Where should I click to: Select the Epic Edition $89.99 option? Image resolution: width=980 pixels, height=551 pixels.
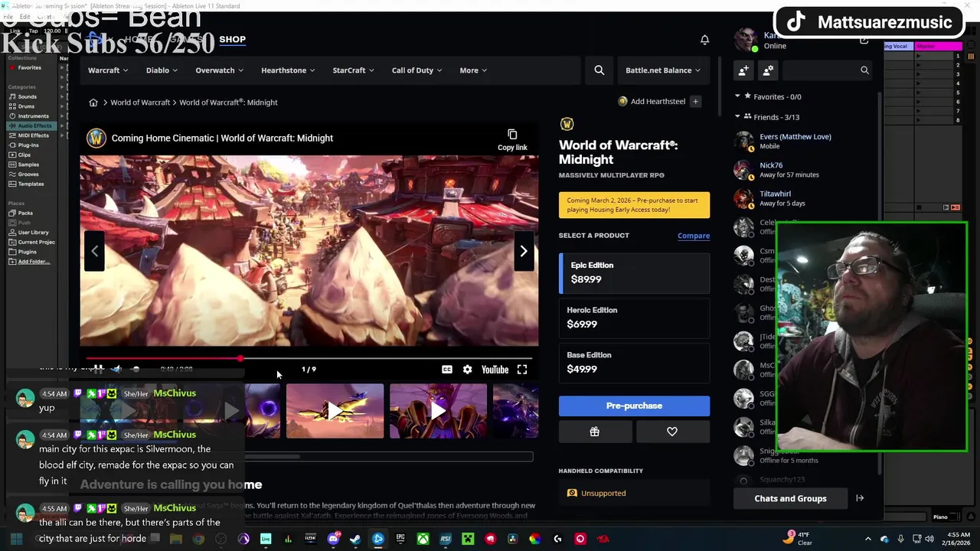pos(635,272)
